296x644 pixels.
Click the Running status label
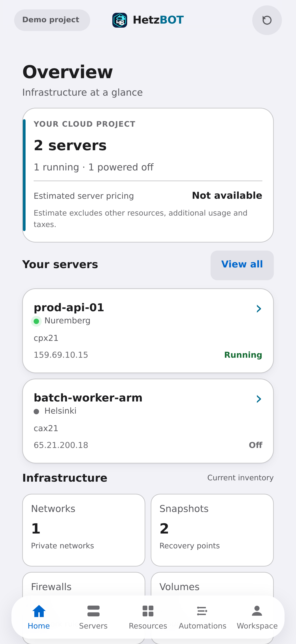243,355
